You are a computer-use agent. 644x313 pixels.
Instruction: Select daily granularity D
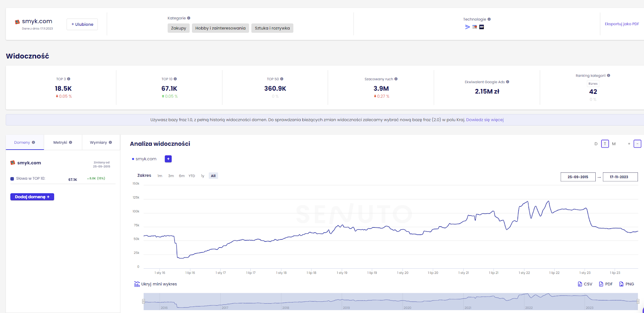tap(596, 144)
